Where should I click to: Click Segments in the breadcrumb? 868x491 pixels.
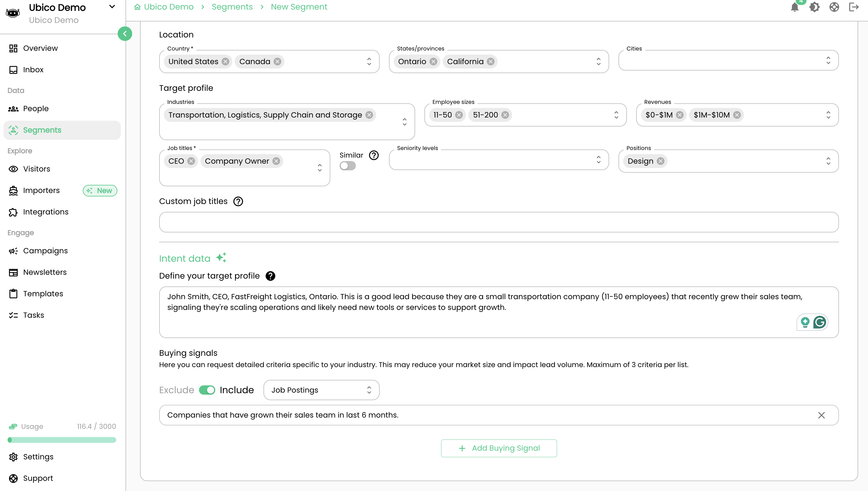click(x=232, y=7)
